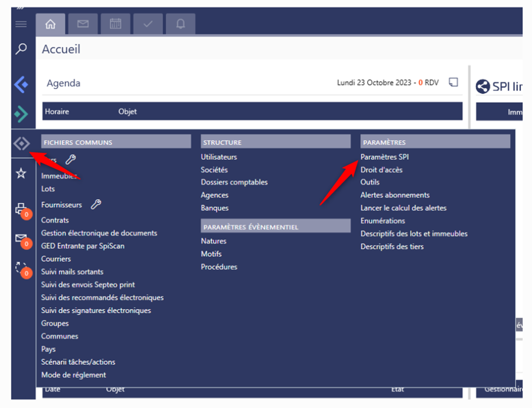The image size is (532, 408).
Task: Click the agenda note icon beside RDV
Action: pos(453,83)
